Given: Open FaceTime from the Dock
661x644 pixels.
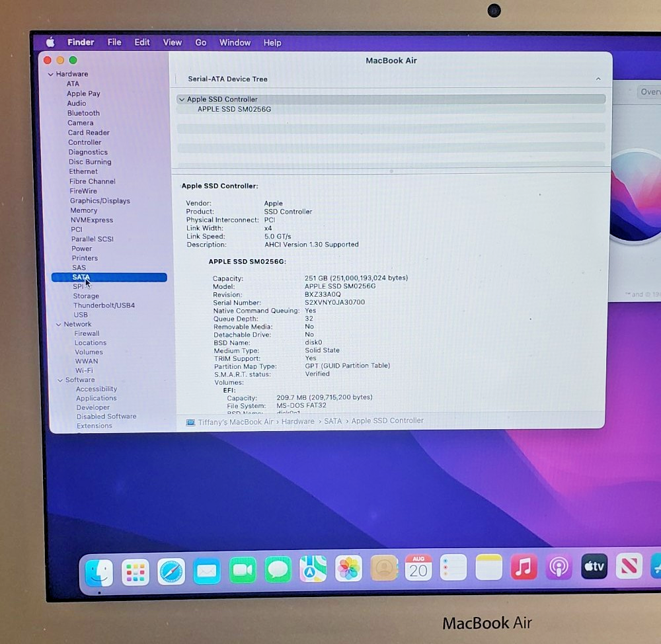Looking at the screenshot, I should click(243, 570).
